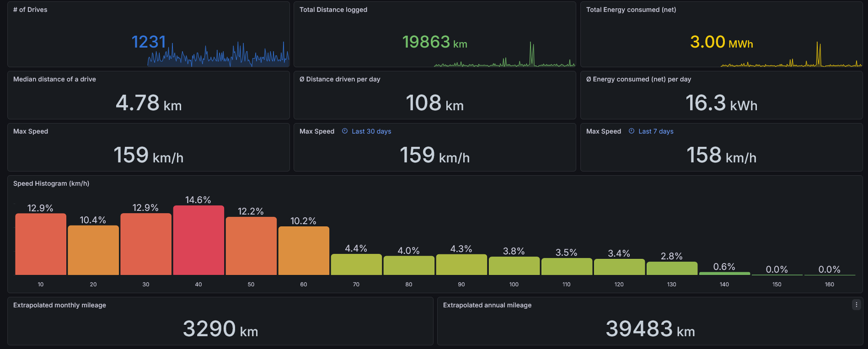The height and width of the screenshot is (349, 868).
Task: Click the yellow sparkline in Total Energy consumed
Action: 791,55
